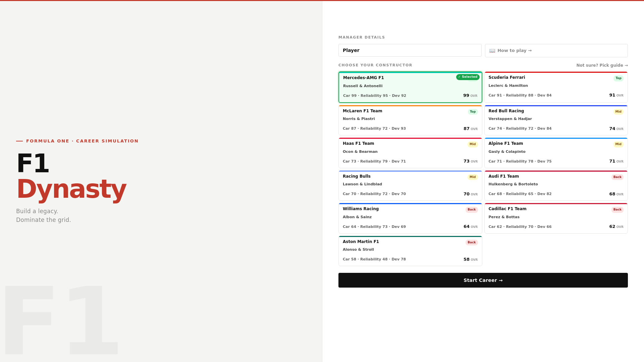This screenshot has width=644, height=362.
Task: Click 'Verstappen & Hadjar' driver lineup text
Action: [510, 119]
